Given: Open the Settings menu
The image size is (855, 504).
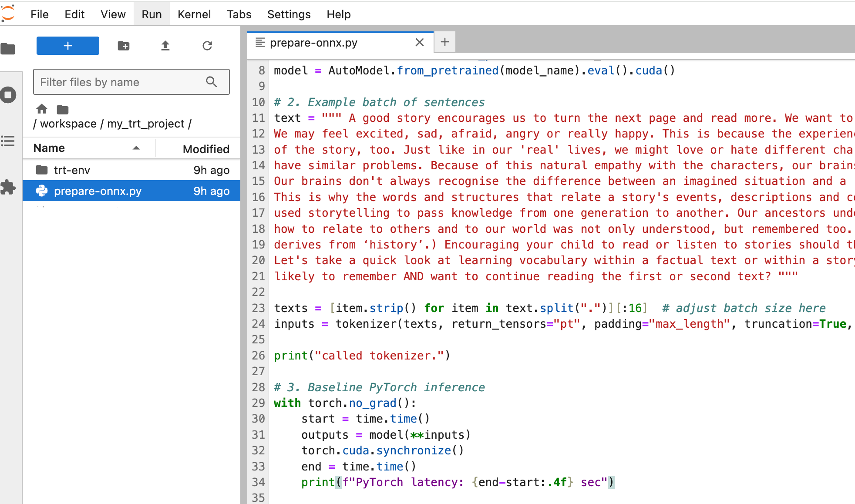Looking at the screenshot, I should click(x=289, y=14).
